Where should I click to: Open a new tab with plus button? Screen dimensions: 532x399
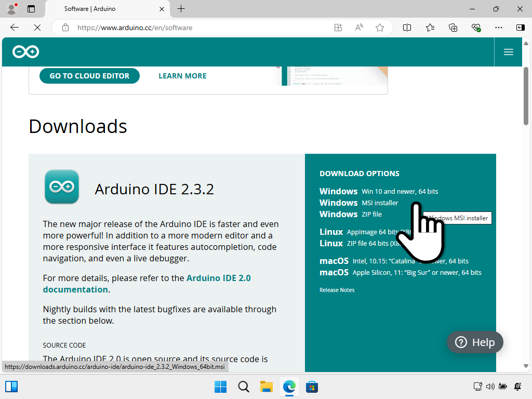[181, 9]
